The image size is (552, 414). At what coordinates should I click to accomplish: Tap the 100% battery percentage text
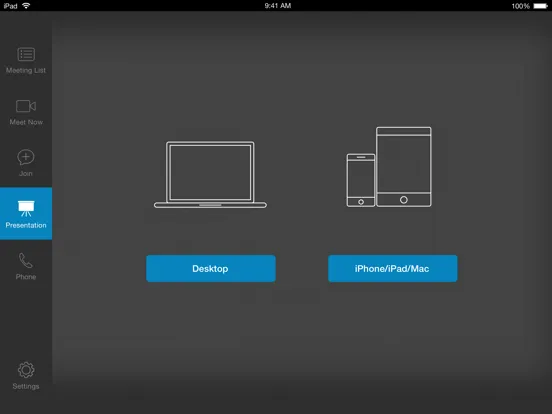(x=521, y=6)
